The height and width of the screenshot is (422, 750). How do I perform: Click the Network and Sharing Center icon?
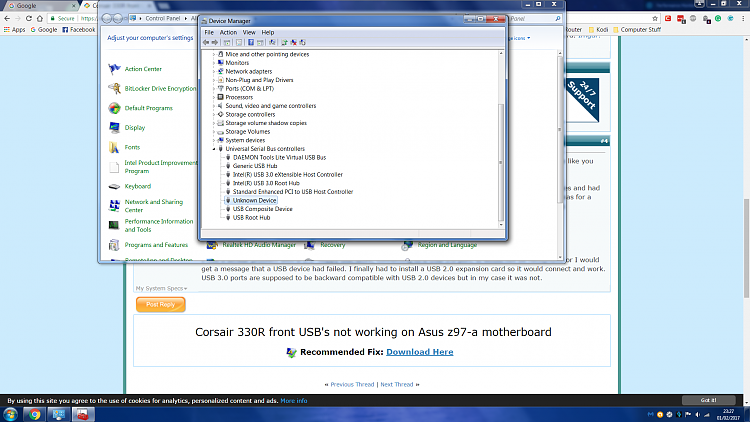tap(114, 206)
